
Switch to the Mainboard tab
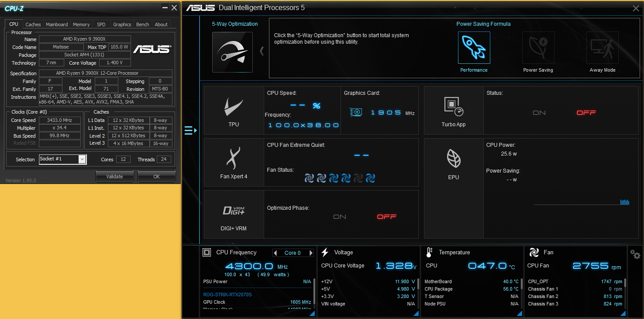(57, 24)
